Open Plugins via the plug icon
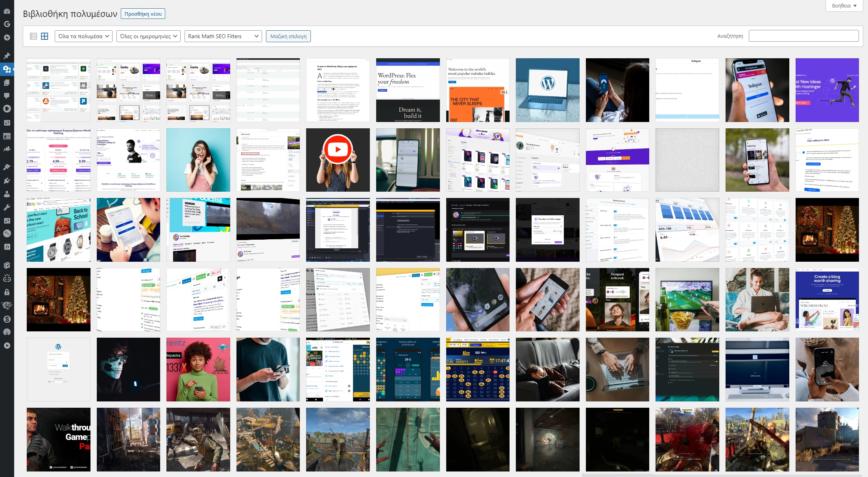868x477 pixels. (x=7, y=181)
